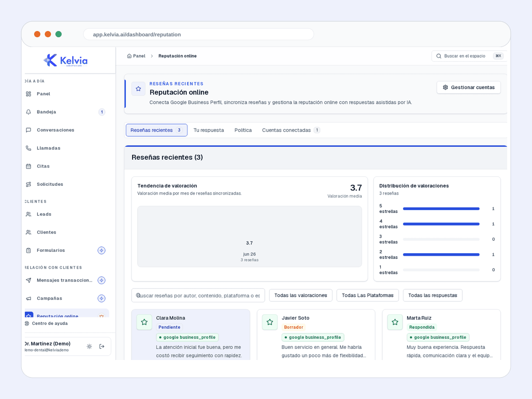Click the Reputación online breadcrumb text
Image resolution: width=532 pixels, height=399 pixels.
tap(177, 56)
